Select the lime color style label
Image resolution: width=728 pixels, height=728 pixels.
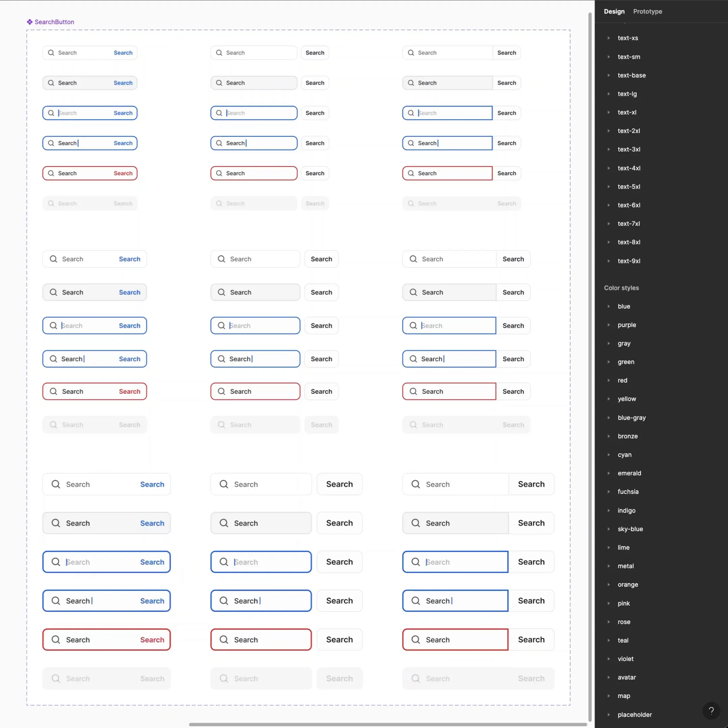[x=623, y=547]
